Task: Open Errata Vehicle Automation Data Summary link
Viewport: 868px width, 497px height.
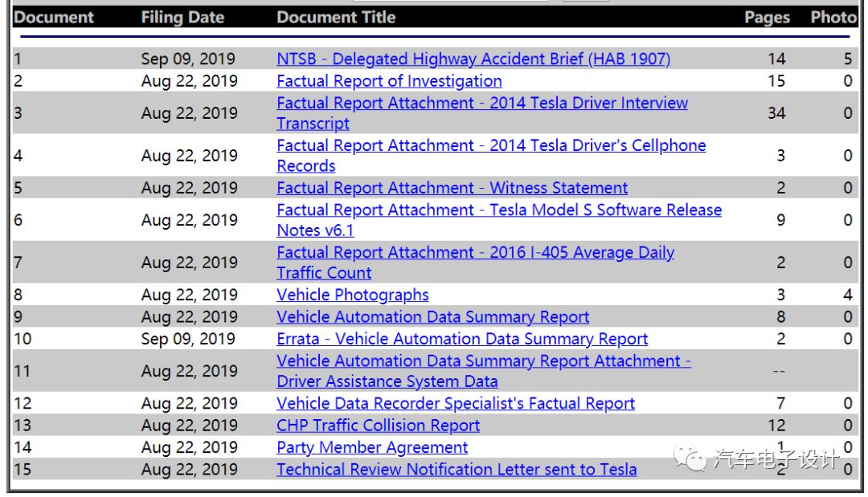Action: click(462, 339)
